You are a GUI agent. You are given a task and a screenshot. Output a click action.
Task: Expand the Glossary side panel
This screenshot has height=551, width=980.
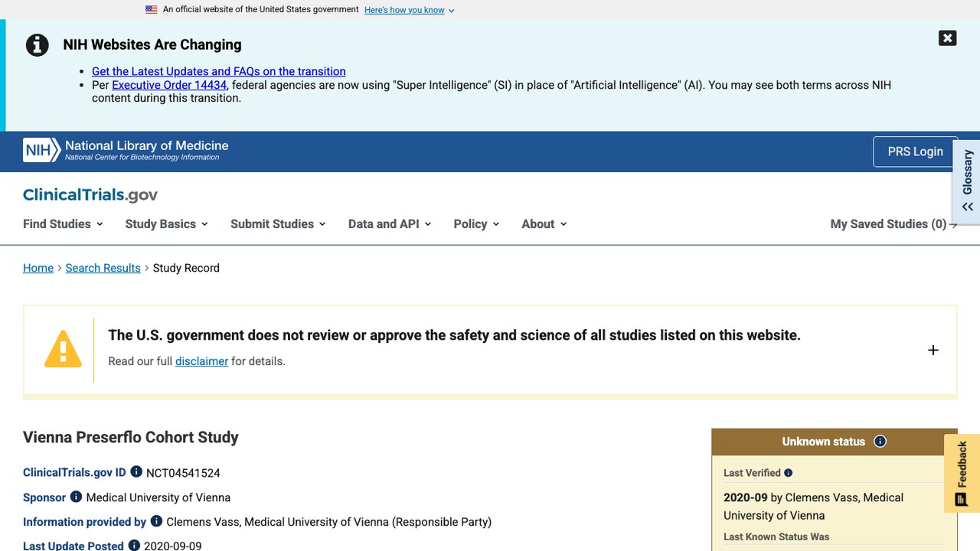(967, 181)
